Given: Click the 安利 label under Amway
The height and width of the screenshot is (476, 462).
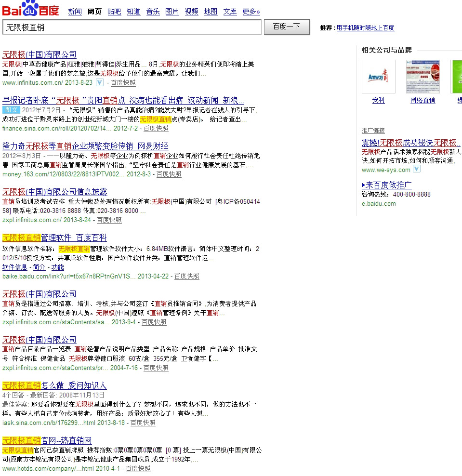Looking at the screenshot, I should [378, 100].
